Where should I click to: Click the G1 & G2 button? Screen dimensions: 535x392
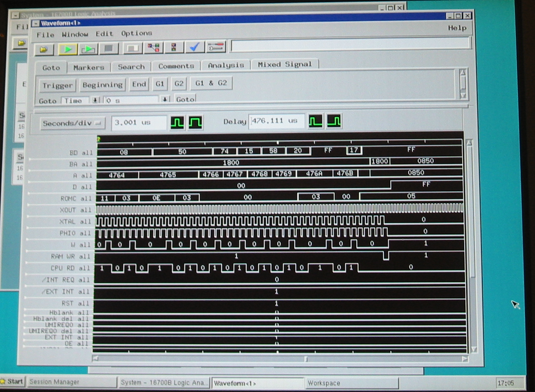coord(211,83)
